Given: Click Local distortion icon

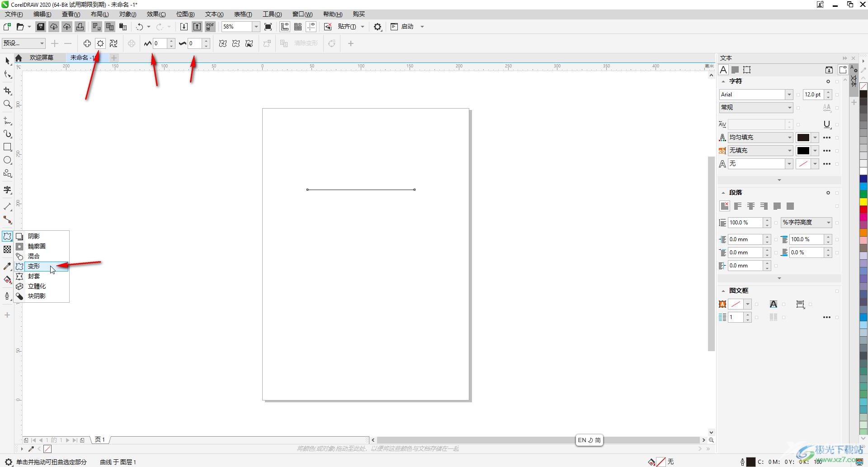Looking at the screenshot, I should tap(249, 43).
